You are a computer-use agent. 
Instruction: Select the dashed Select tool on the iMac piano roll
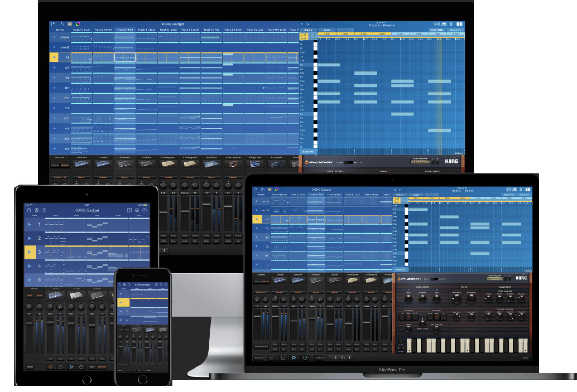[312, 36]
